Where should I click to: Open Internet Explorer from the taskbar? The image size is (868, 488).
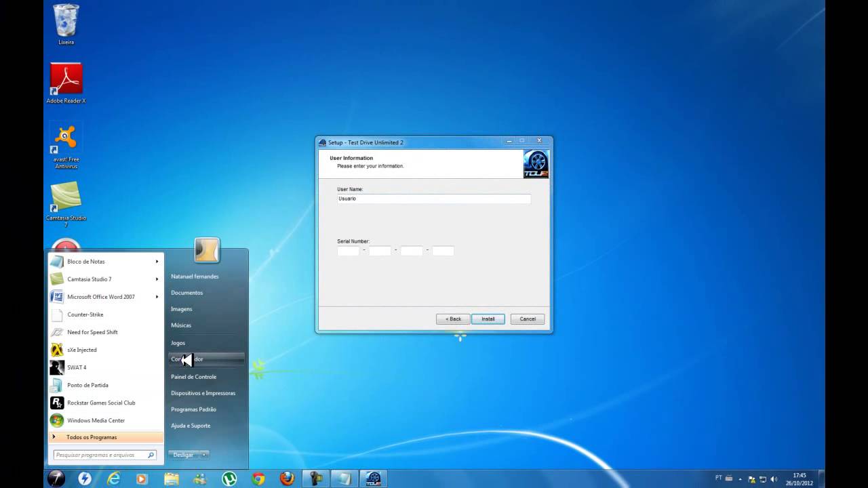click(x=113, y=479)
